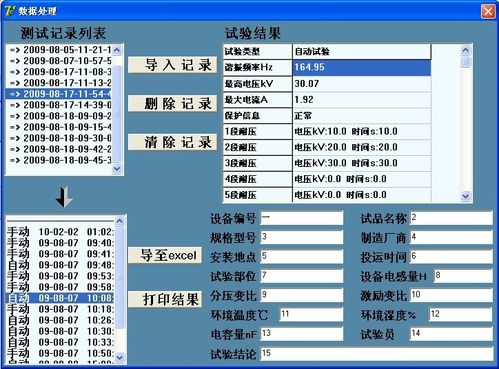The image size is (499, 369).
Task: Select entry 自动 09-08-07 10:33
Action: tap(60, 342)
